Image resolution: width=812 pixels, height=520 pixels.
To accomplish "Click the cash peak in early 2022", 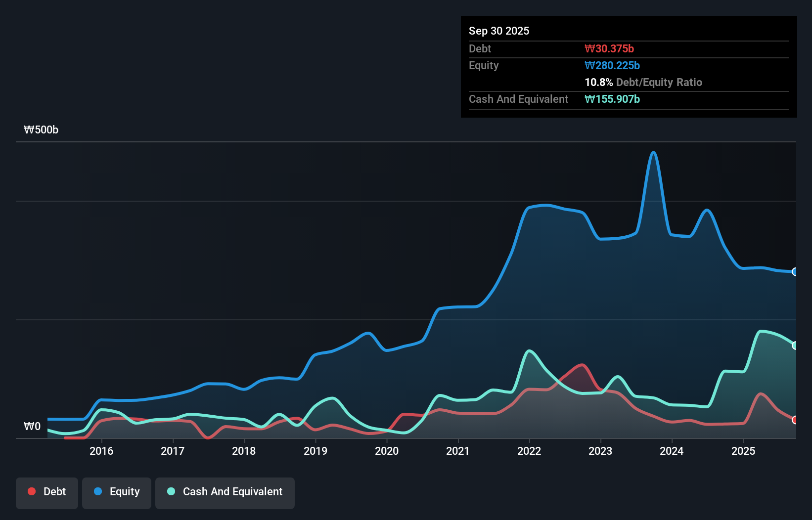I will [x=530, y=351].
